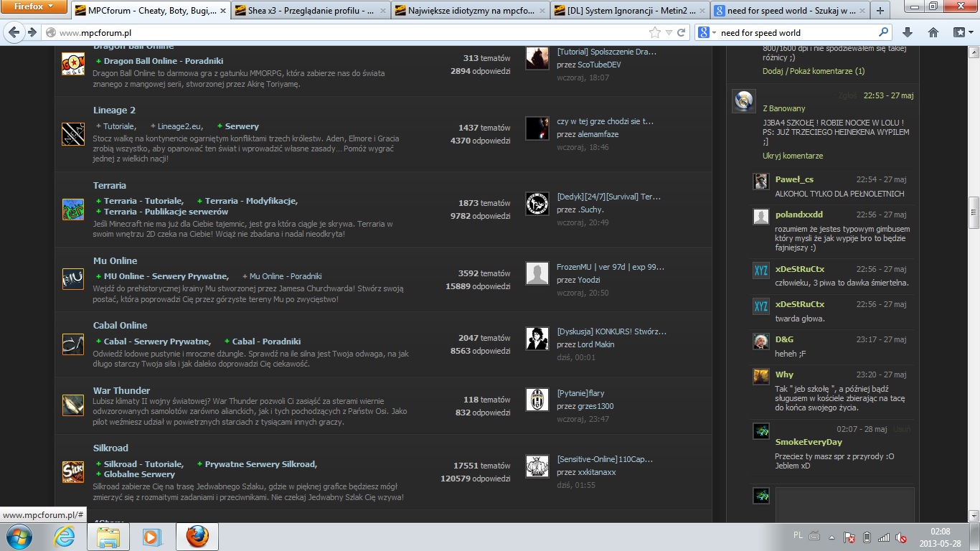The width and height of the screenshot is (980, 551).
Task: View "SmokeEveryDay" commenter profile
Action: pyautogui.click(x=809, y=442)
